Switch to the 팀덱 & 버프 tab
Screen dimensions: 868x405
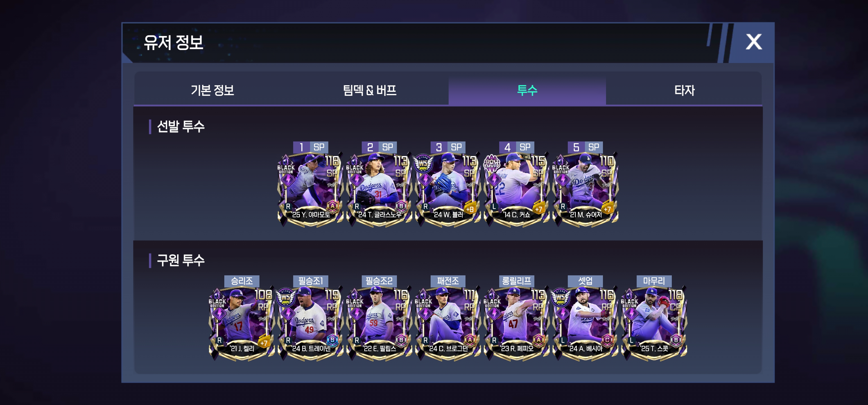click(370, 90)
